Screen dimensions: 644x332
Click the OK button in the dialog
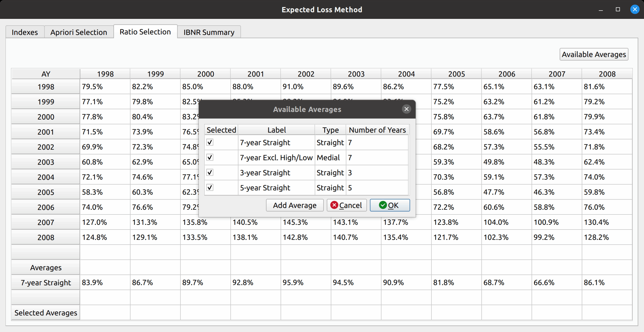point(389,205)
